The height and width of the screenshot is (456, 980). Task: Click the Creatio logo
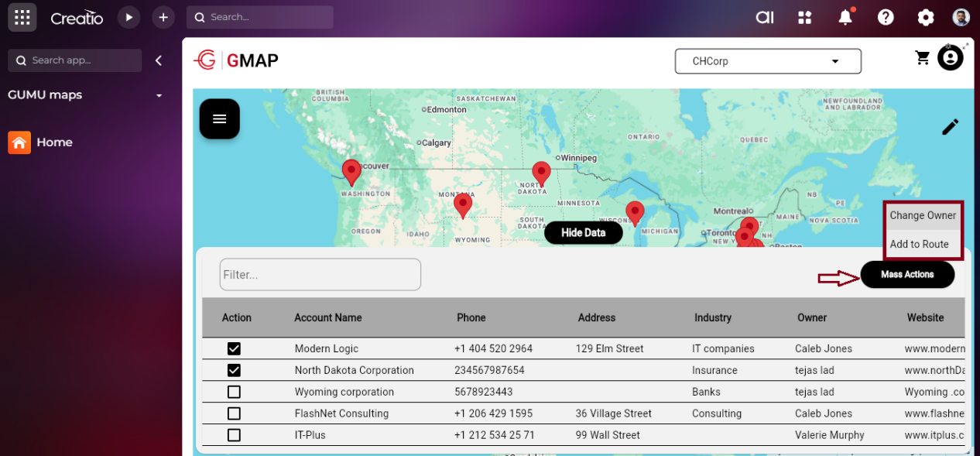pyautogui.click(x=77, y=17)
